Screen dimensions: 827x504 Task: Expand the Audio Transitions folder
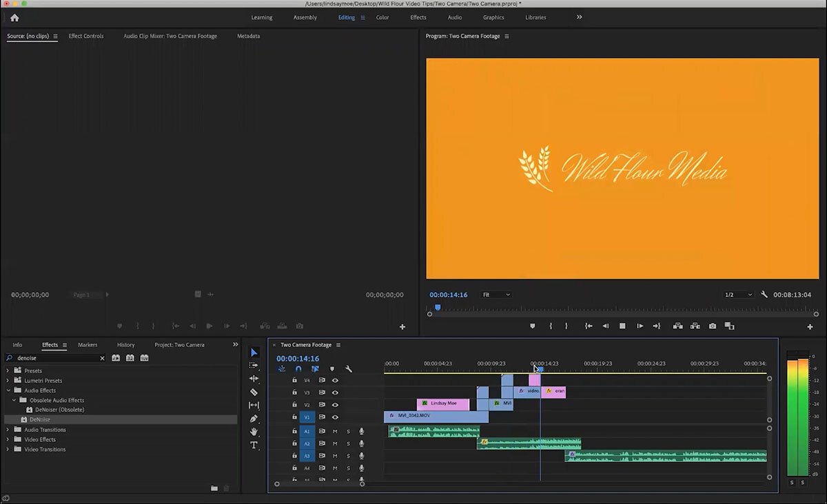point(8,430)
